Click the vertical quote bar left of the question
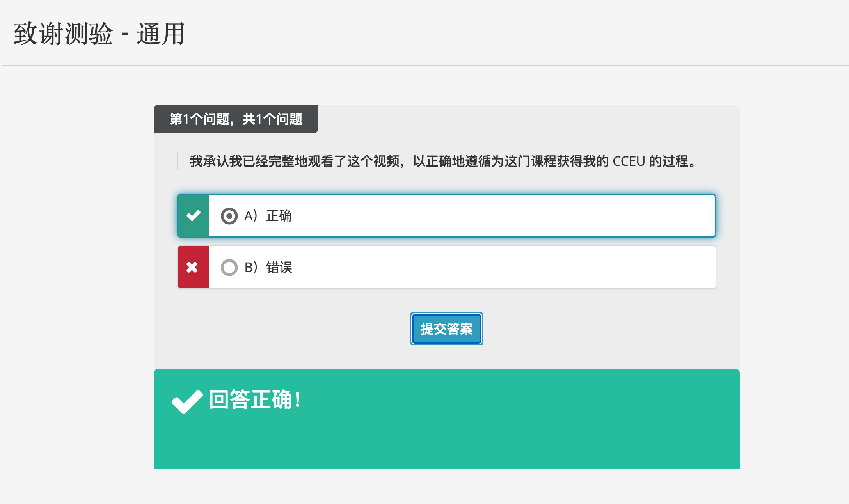Viewport: 849px width, 504px height. (178, 161)
